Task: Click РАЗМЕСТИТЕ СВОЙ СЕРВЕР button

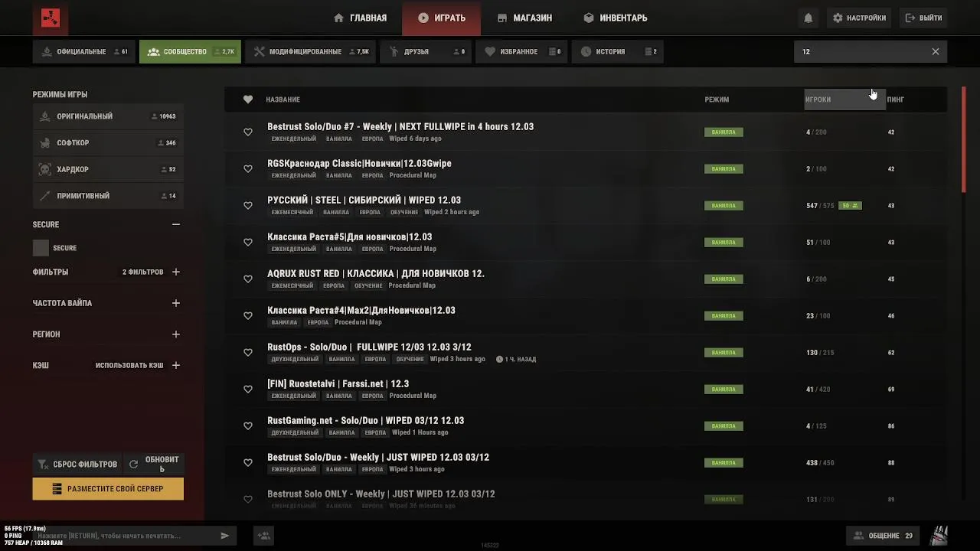Action: (108, 489)
